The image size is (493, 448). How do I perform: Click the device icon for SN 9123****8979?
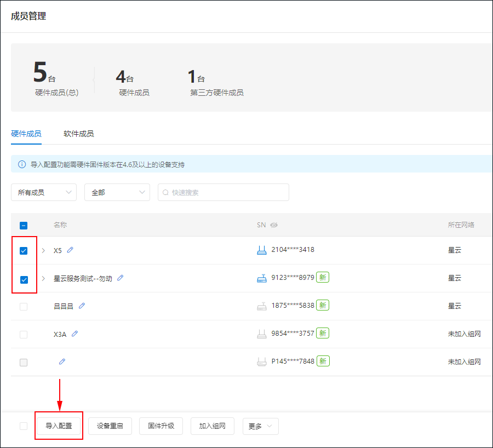(x=261, y=278)
